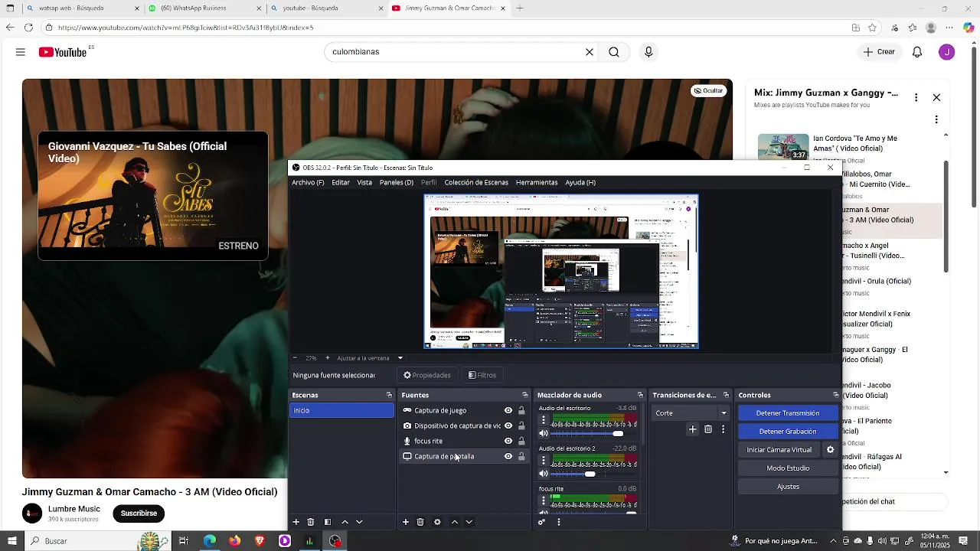Open the Editar menu in OBS
The height and width of the screenshot is (551, 980).
341,183
